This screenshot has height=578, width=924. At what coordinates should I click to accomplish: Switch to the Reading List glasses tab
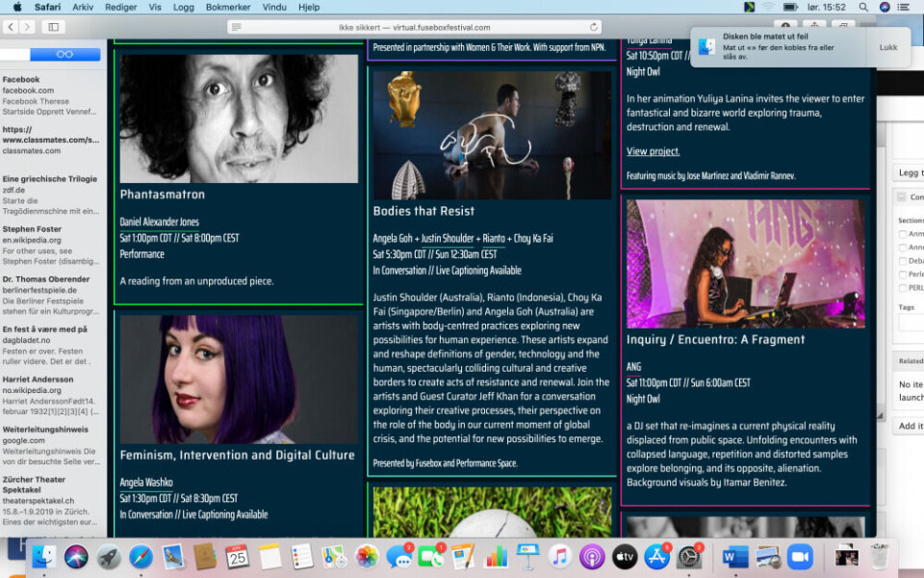click(64, 55)
